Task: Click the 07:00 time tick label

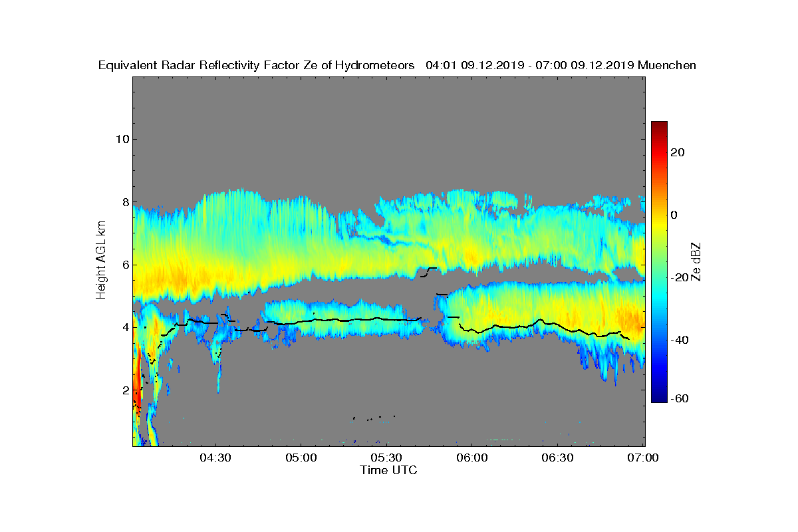Action: point(643,458)
